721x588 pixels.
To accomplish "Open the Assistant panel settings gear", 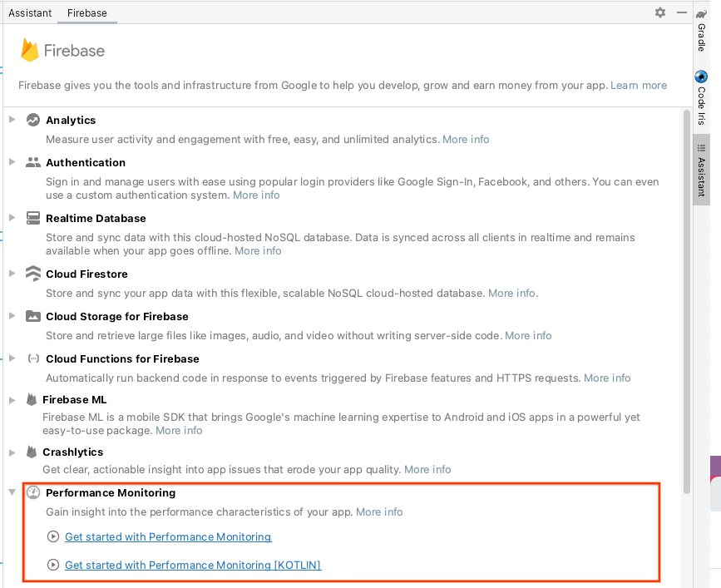I will [x=659, y=12].
